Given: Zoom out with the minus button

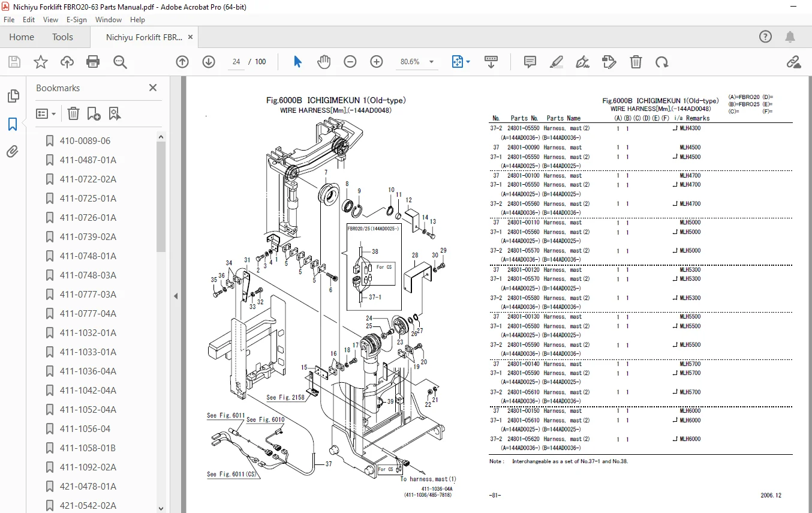Looking at the screenshot, I should 350,62.
